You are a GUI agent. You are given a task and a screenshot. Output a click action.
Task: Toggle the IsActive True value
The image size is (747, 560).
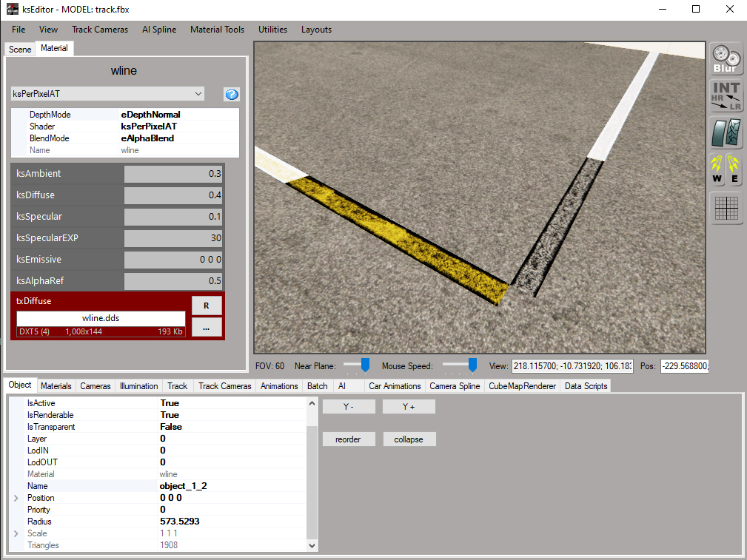[x=170, y=403]
